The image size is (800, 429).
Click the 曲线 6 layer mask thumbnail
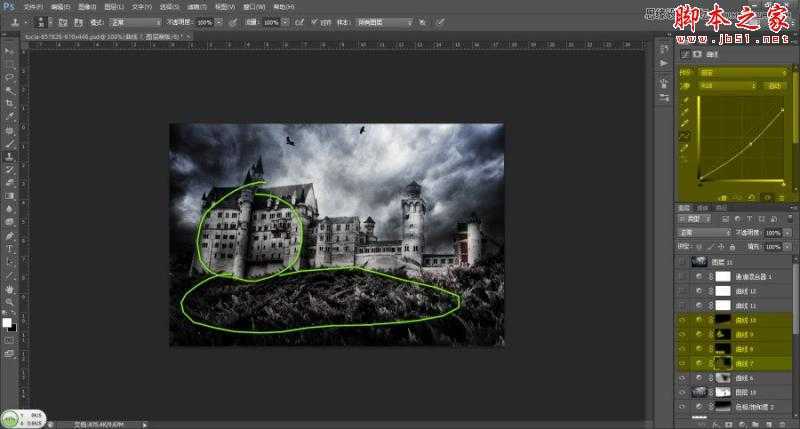pos(722,378)
